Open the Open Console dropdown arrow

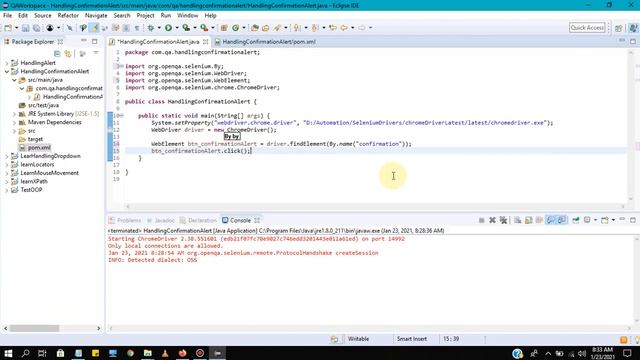[x=613, y=220]
